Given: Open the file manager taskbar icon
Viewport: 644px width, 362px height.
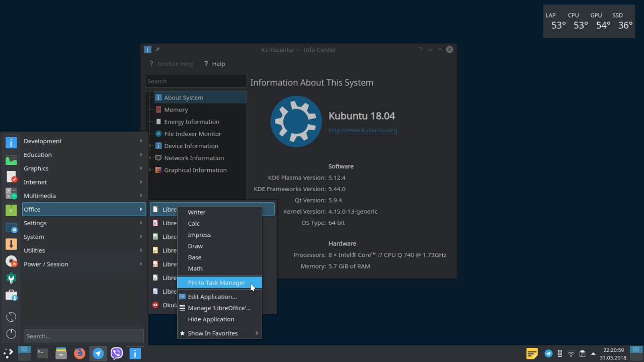Looking at the screenshot, I should pos(61,353).
